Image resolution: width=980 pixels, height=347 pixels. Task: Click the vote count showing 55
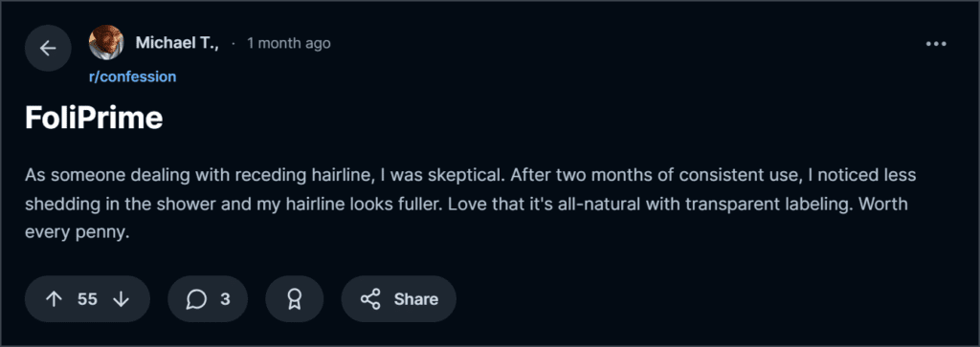coord(87,299)
